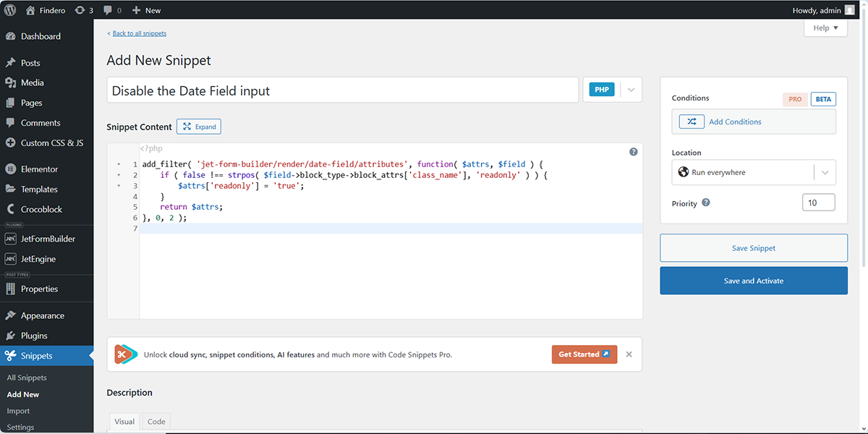Fold code at line 1 arrow
Screen dimensions: 868x434
119,164
